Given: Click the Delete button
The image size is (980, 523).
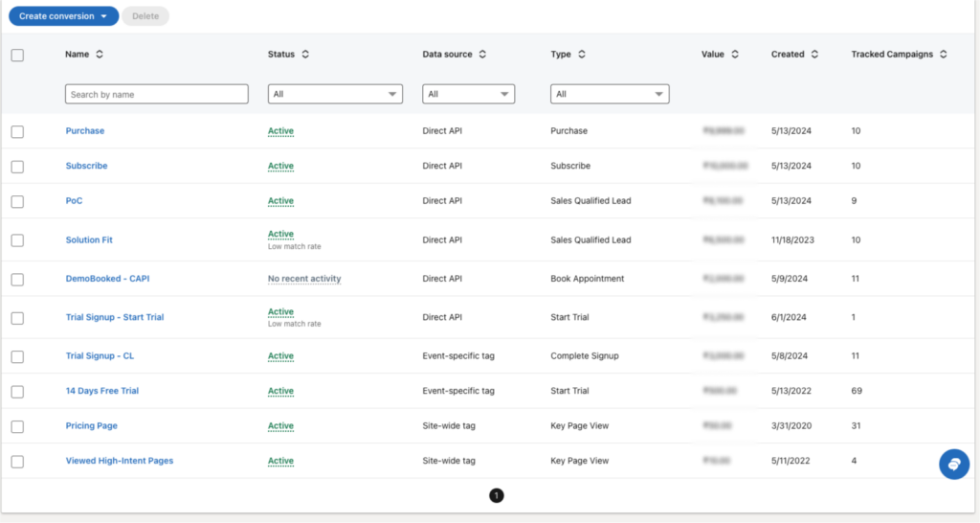Looking at the screenshot, I should (x=145, y=16).
